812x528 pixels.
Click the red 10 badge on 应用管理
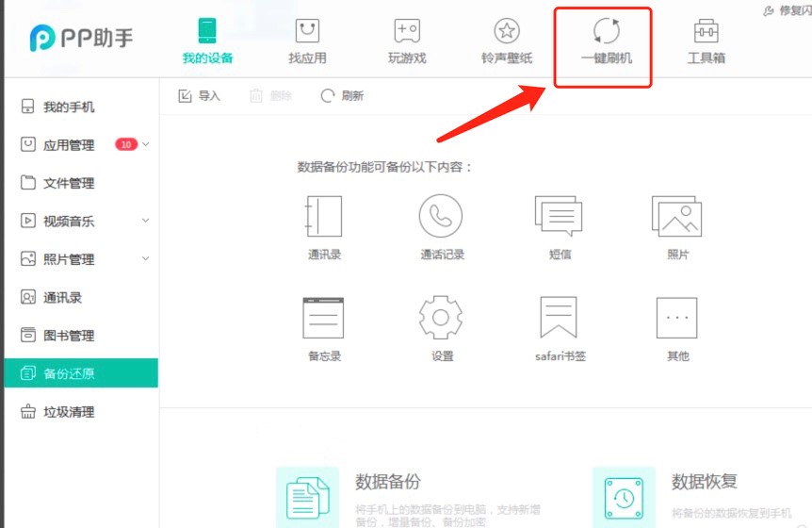coord(126,144)
